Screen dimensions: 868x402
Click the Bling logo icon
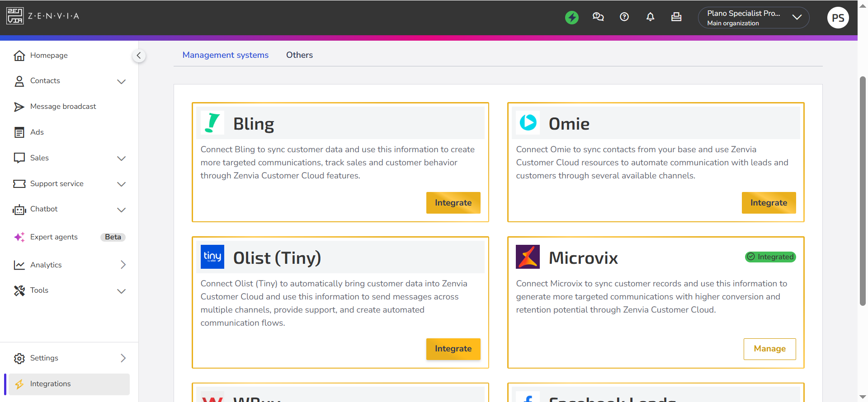[x=212, y=123]
